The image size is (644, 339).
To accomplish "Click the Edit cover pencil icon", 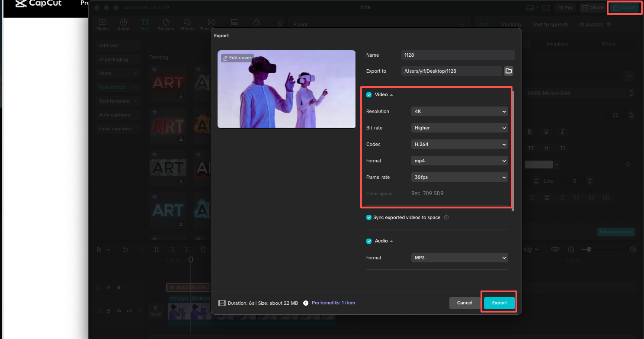I will [x=226, y=58].
